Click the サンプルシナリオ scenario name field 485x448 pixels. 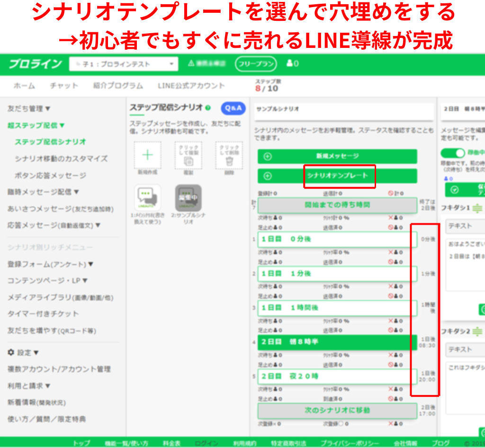(344, 111)
